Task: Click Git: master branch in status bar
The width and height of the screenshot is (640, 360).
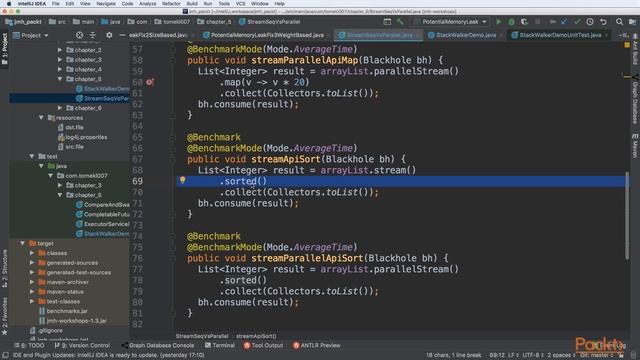Action: coord(597,355)
